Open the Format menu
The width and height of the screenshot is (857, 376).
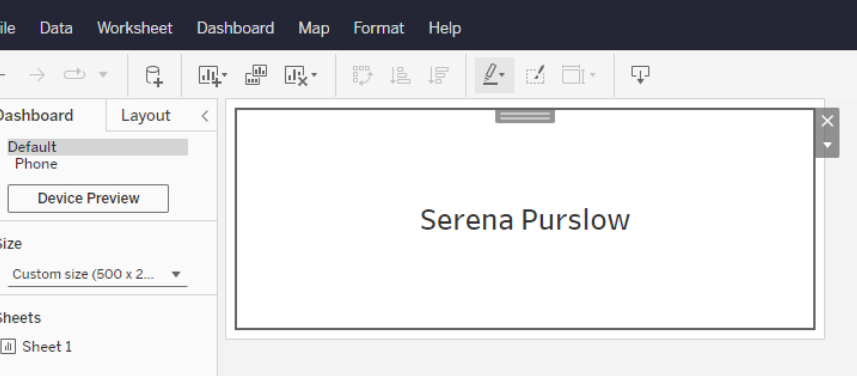pos(379,28)
